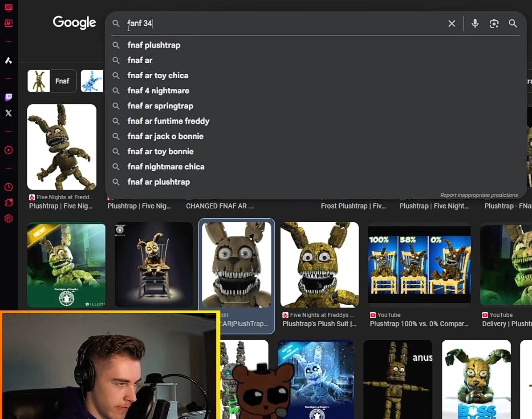Open 'Delivery | Plusht...' YouTube result

(x=507, y=324)
